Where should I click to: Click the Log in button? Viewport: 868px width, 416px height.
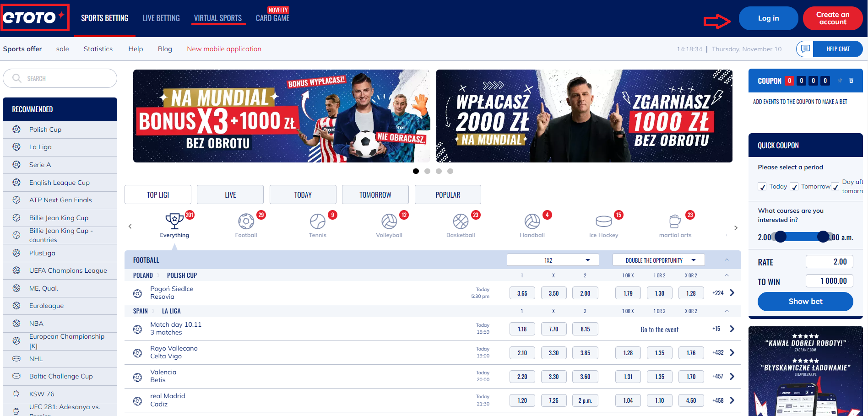click(768, 18)
